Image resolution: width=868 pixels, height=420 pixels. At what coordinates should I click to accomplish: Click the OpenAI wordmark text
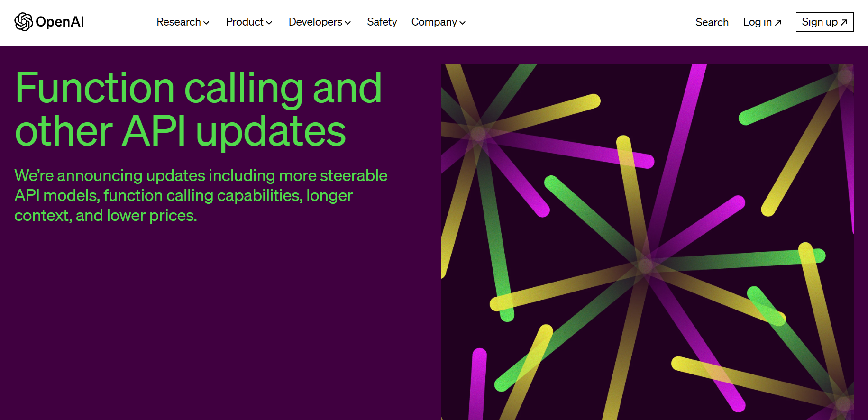tap(60, 22)
